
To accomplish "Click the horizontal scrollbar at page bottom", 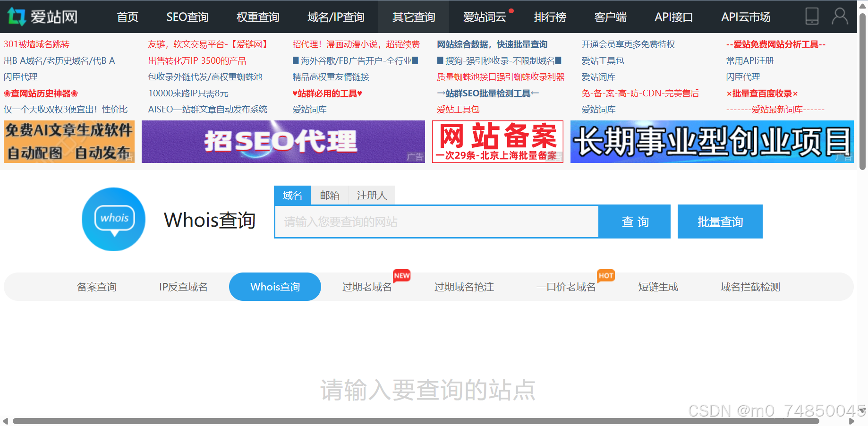I will point(416,421).
